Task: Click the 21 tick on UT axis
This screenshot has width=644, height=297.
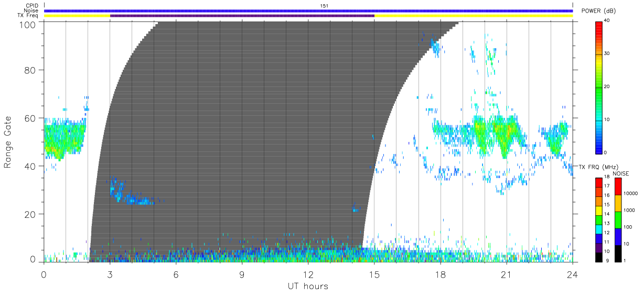Action: [506, 274]
